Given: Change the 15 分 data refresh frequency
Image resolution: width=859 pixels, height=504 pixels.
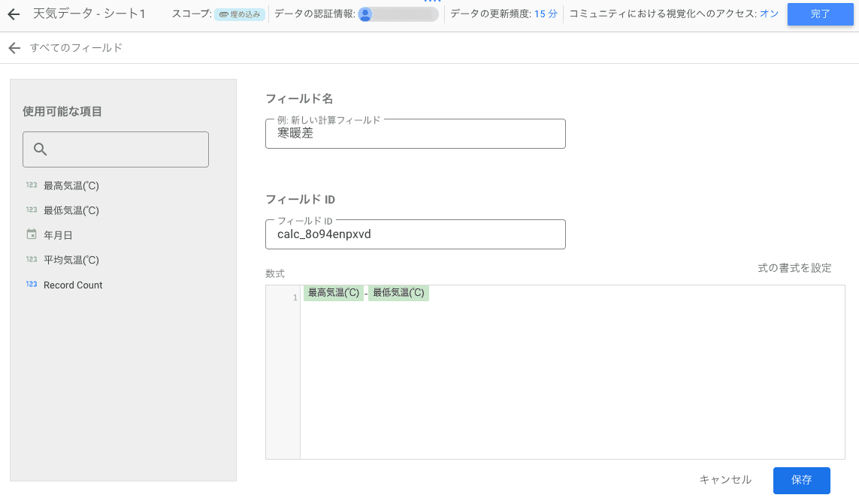Looking at the screenshot, I should click(546, 14).
